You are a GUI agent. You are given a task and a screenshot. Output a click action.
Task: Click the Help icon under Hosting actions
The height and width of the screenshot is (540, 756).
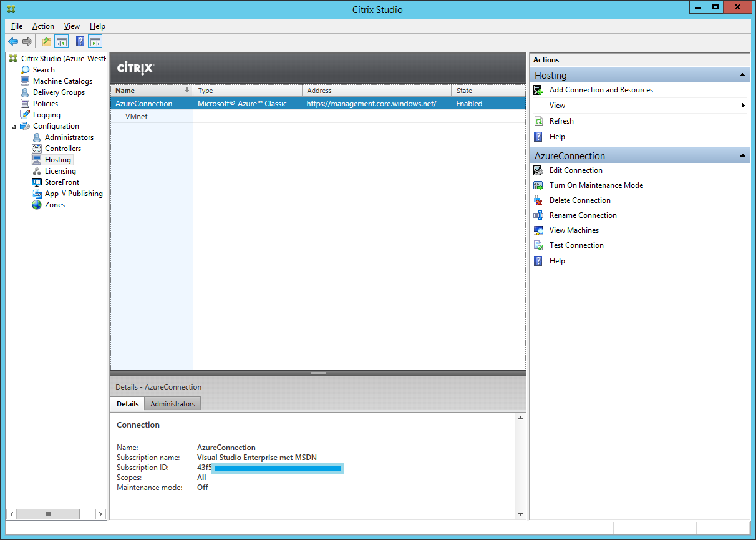tap(538, 137)
